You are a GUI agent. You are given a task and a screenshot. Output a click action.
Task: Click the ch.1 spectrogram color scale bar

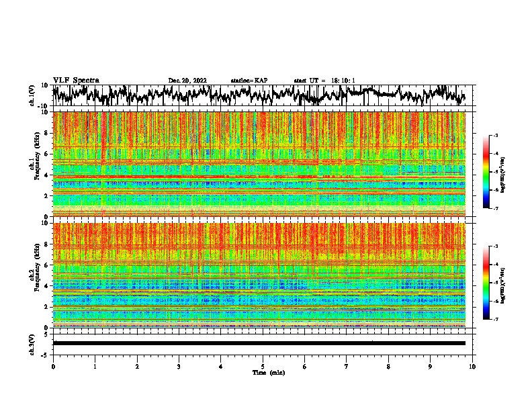tap(486, 172)
